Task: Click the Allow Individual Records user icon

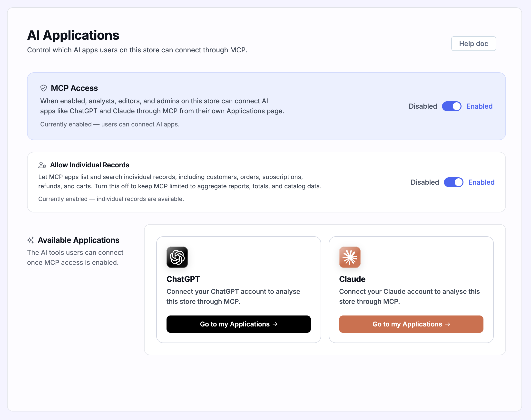Action: pyautogui.click(x=42, y=165)
